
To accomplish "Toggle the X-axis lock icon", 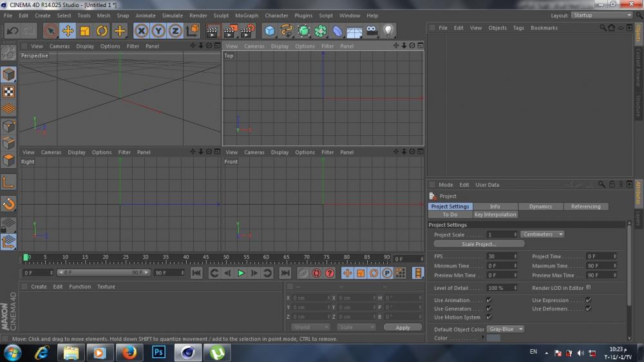I will (141, 31).
